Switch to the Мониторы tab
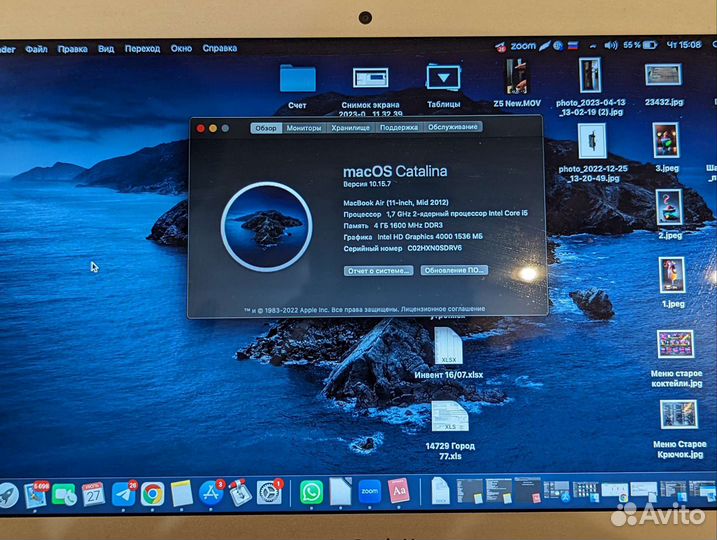The width and height of the screenshot is (717, 540). point(304,128)
